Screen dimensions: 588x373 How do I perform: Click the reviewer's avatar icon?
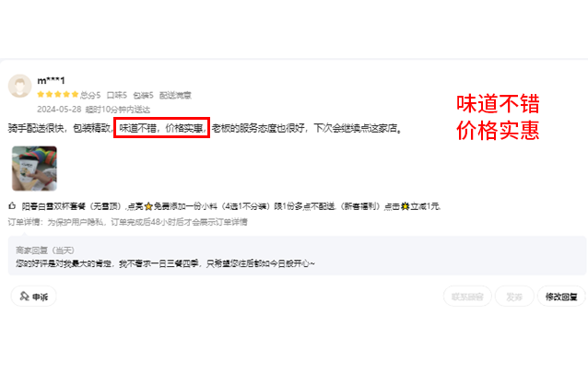tap(20, 86)
